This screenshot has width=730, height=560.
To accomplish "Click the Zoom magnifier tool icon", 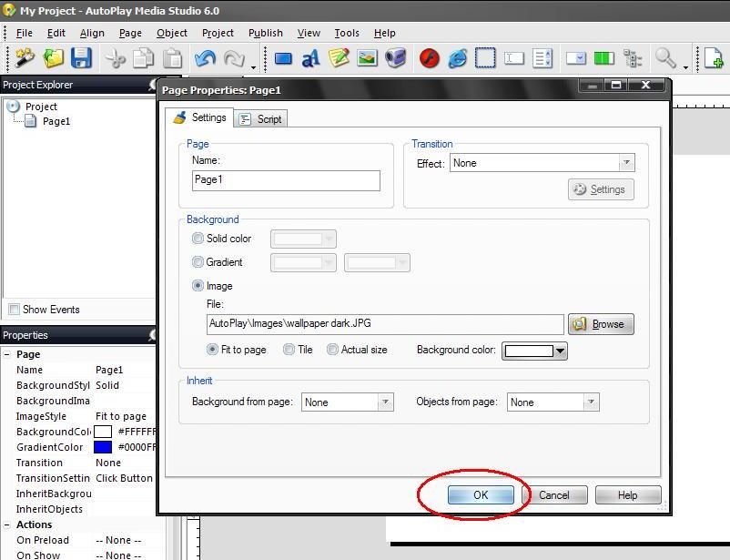I will 665,58.
